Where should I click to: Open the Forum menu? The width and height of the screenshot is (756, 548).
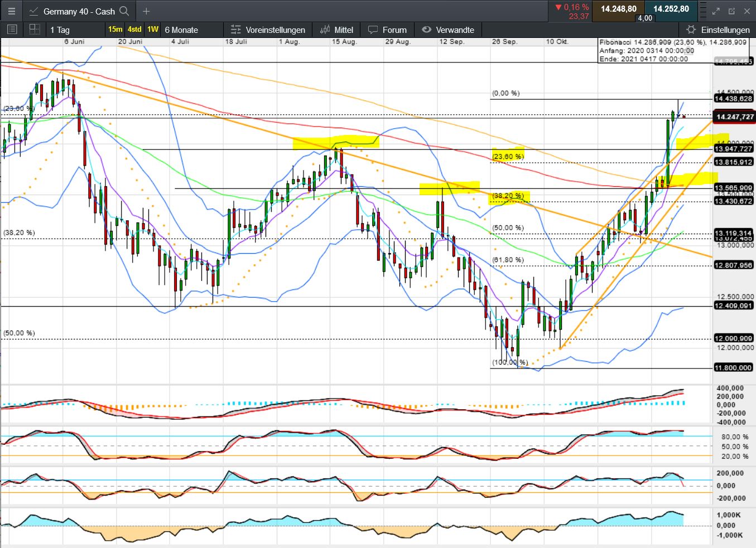(x=387, y=30)
